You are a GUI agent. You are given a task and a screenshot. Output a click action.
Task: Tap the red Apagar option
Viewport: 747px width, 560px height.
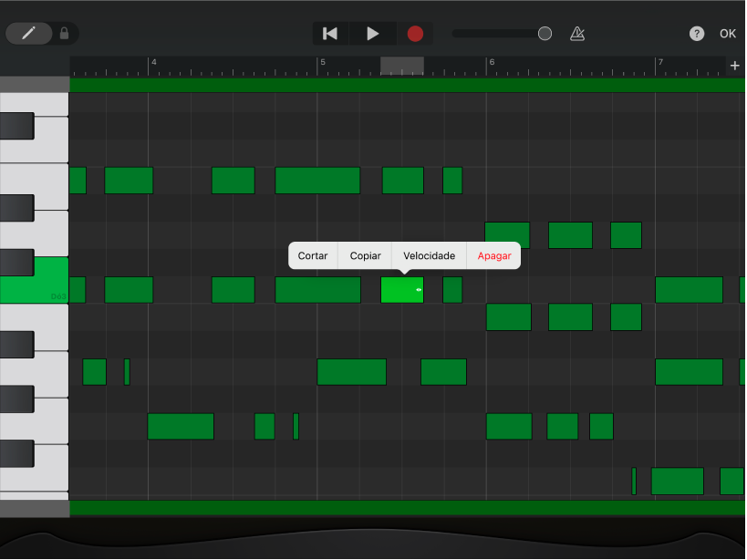pyautogui.click(x=493, y=255)
